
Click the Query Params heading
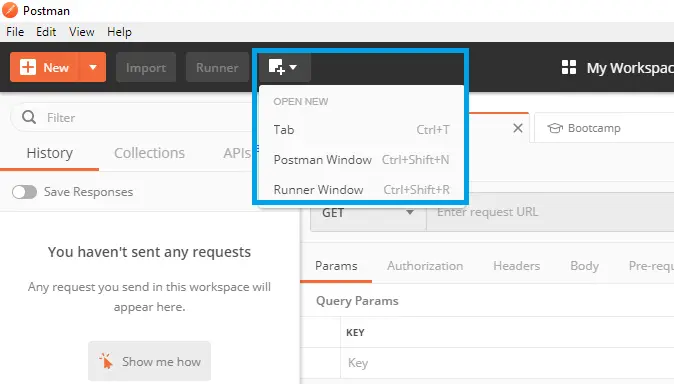pyautogui.click(x=357, y=301)
